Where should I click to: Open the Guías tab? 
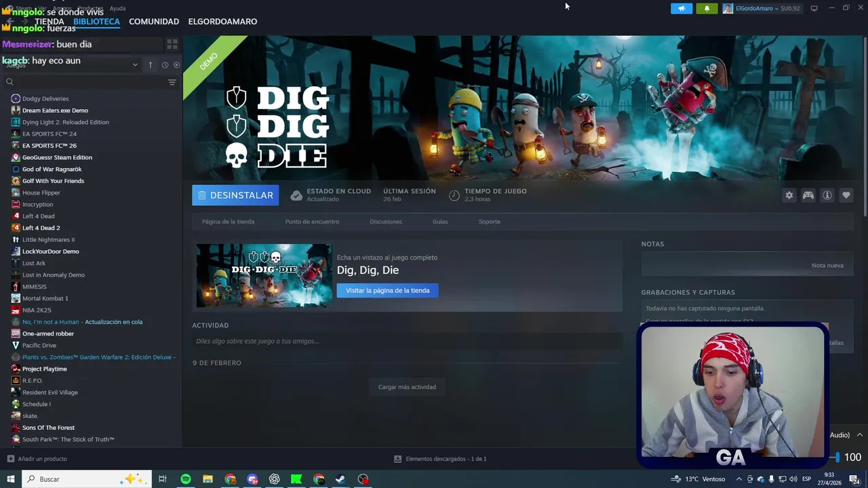pyautogui.click(x=440, y=222)
